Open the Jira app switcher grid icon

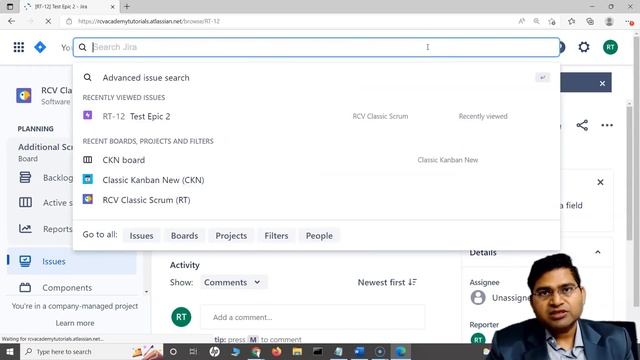click(19, 47)
